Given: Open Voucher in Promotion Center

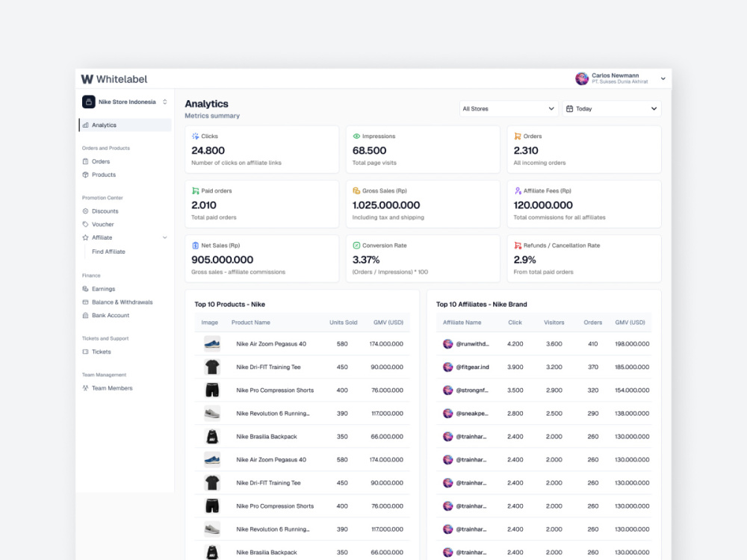Looking at the screenshot, I should click(x=102, y=224).
